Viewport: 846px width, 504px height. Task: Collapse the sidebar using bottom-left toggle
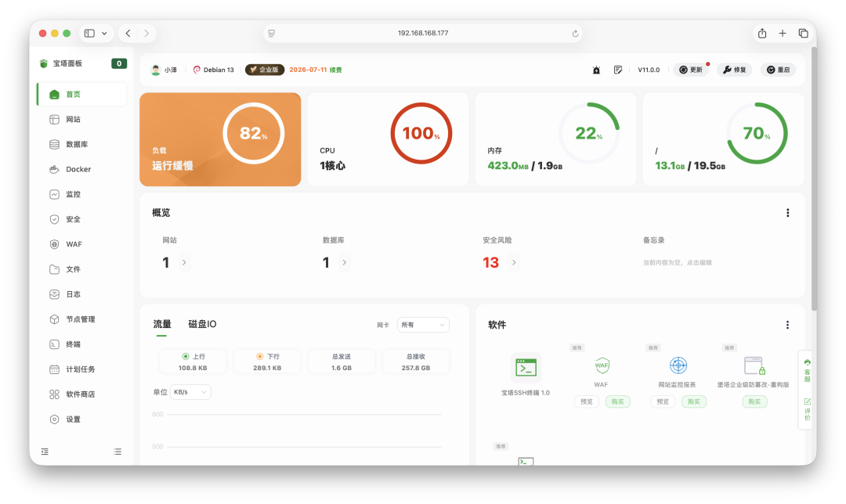tap(45, 452)
